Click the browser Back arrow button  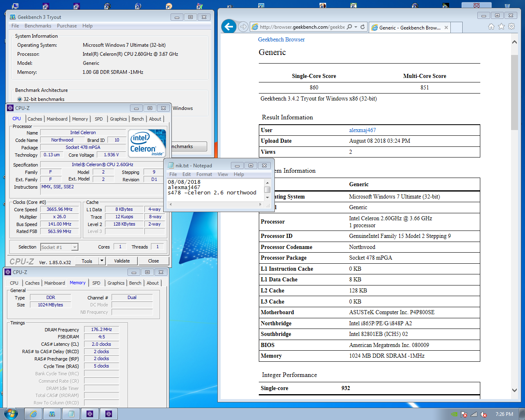pyautogui.click(x=229, y=27)
